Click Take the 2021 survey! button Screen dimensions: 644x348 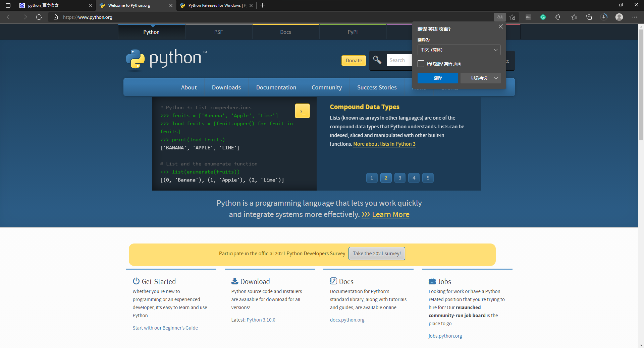(377, 254)
